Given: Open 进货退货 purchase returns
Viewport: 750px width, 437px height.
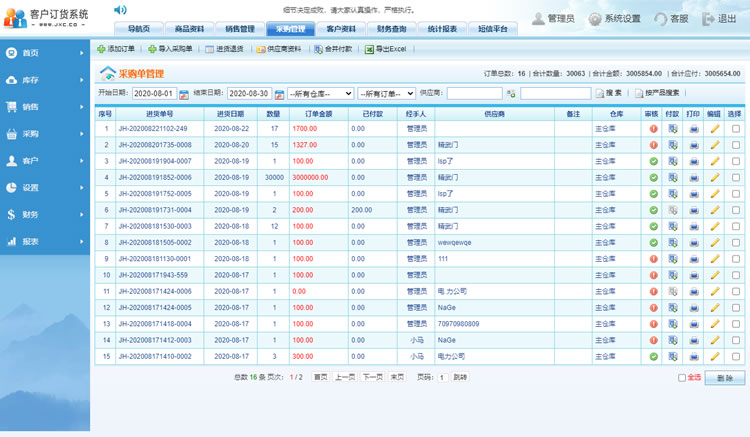Looking at the screenshot, I should (224, 49).
